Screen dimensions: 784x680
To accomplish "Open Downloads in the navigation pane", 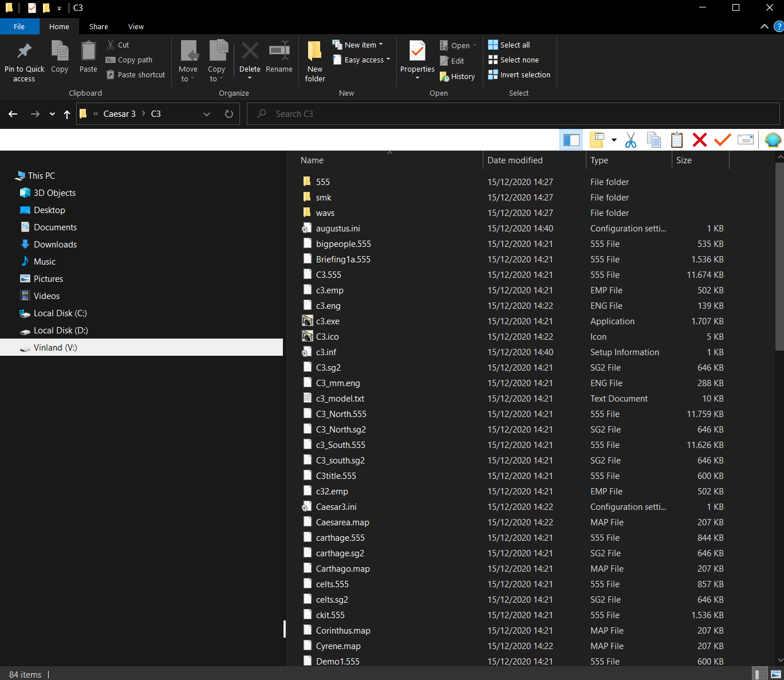I will point(55,244).
